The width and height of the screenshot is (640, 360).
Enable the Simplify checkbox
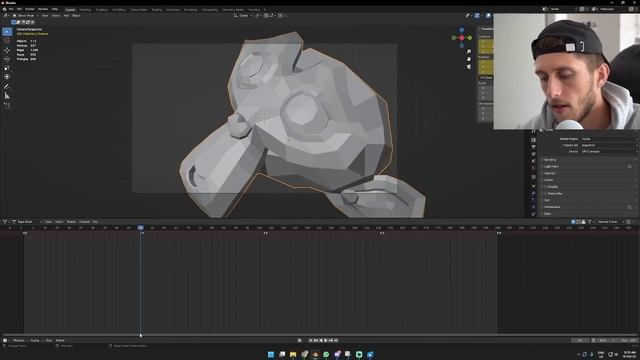546,187
